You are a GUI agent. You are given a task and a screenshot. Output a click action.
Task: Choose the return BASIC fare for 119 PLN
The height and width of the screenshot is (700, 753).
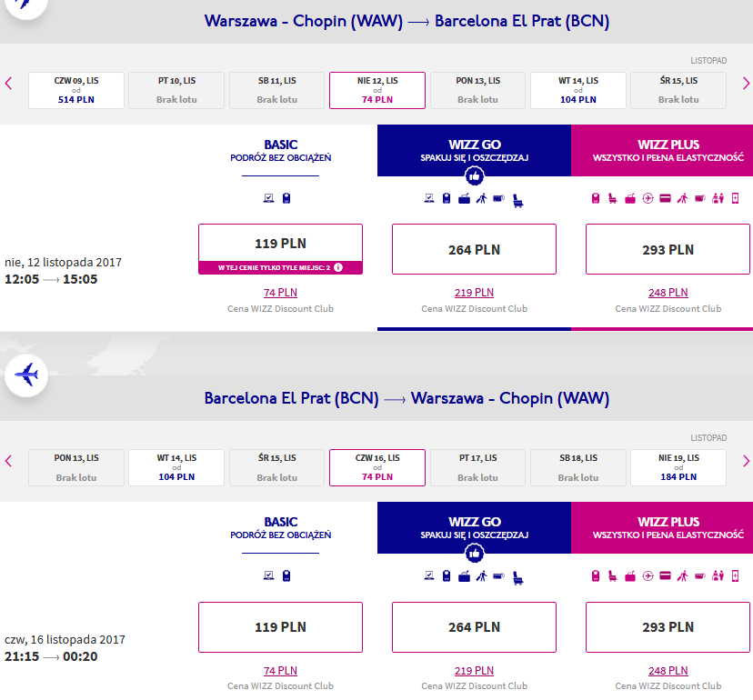[280, 627]
